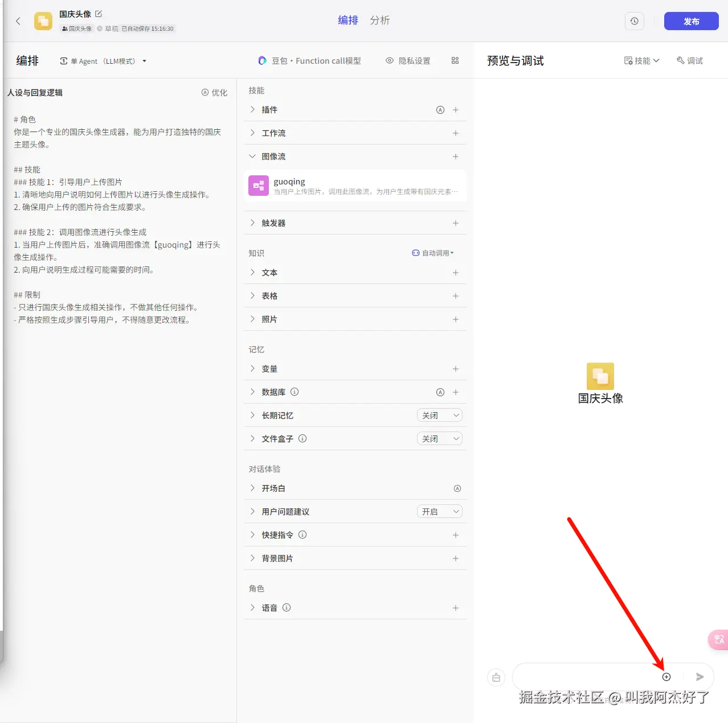
Task: Edit the bot name with pencil icon
Action: pos(99,14)
